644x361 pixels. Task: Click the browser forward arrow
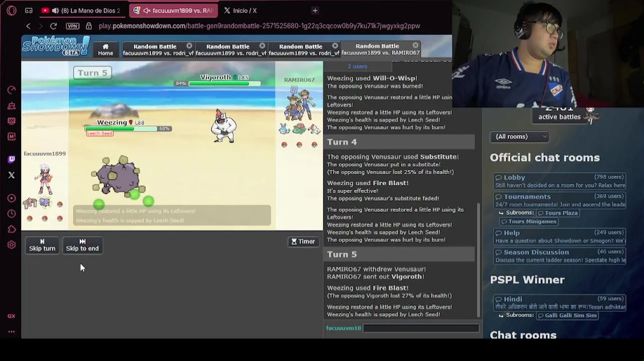41,26
